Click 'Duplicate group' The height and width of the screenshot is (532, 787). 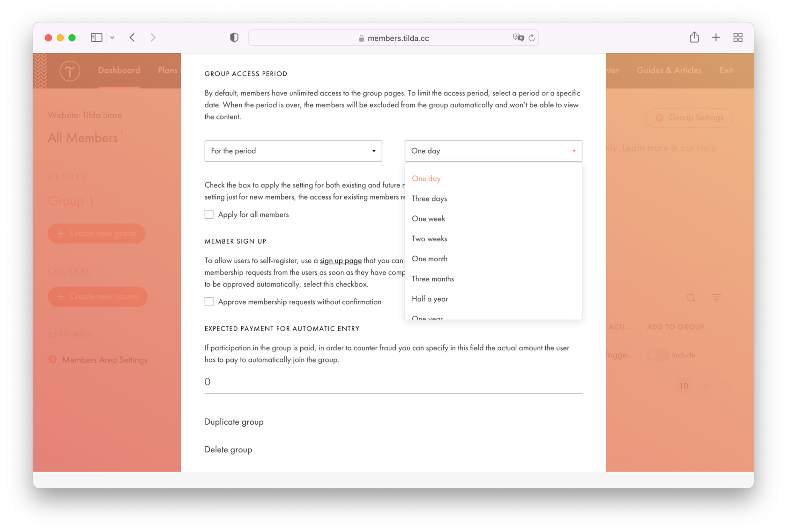(234, 422)
